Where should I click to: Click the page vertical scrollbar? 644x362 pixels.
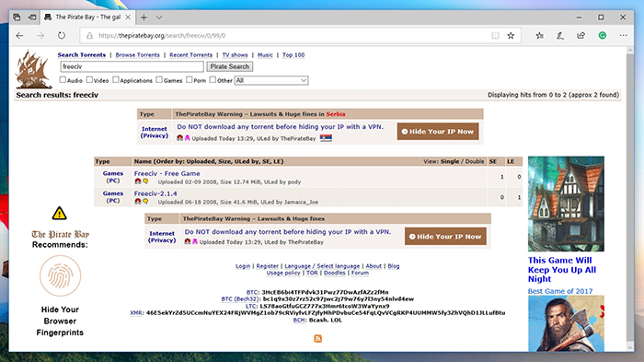click(x=630, y=197)
